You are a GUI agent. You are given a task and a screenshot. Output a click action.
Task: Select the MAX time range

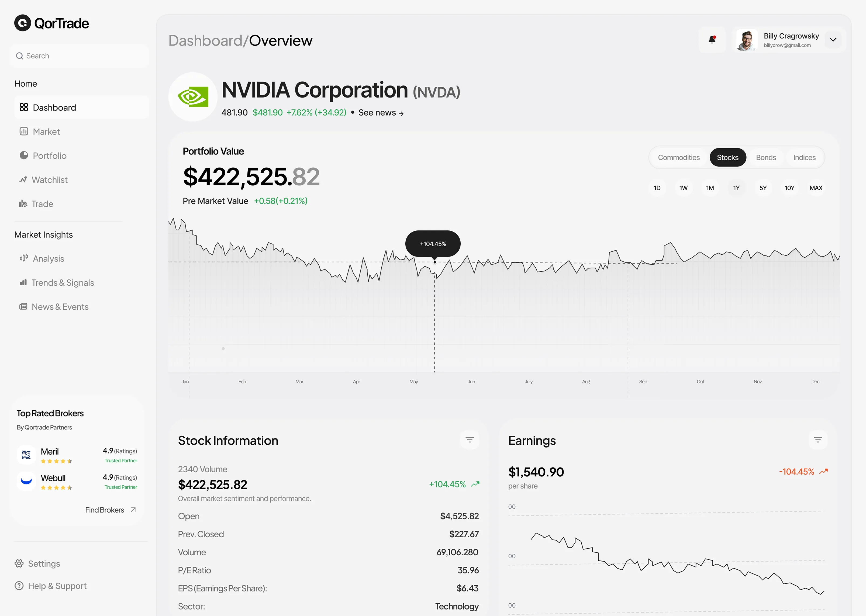(x=816, y=188)
